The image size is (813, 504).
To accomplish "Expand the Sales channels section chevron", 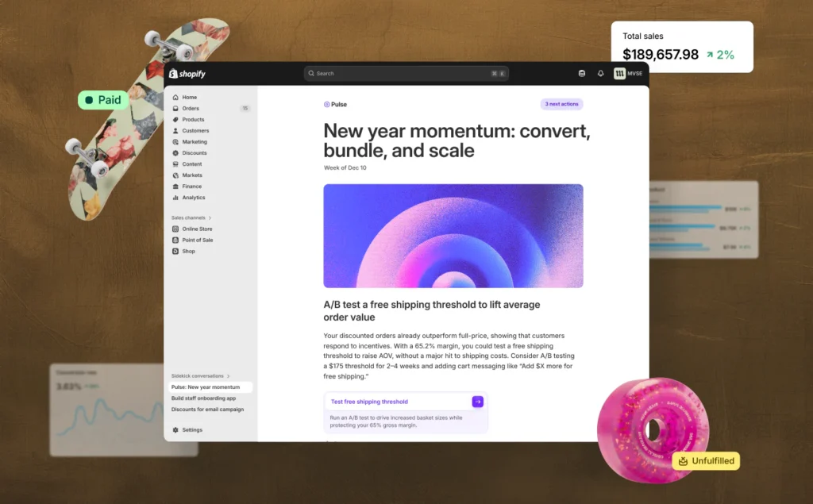I will pyautogui.click(x=210, y=217).
